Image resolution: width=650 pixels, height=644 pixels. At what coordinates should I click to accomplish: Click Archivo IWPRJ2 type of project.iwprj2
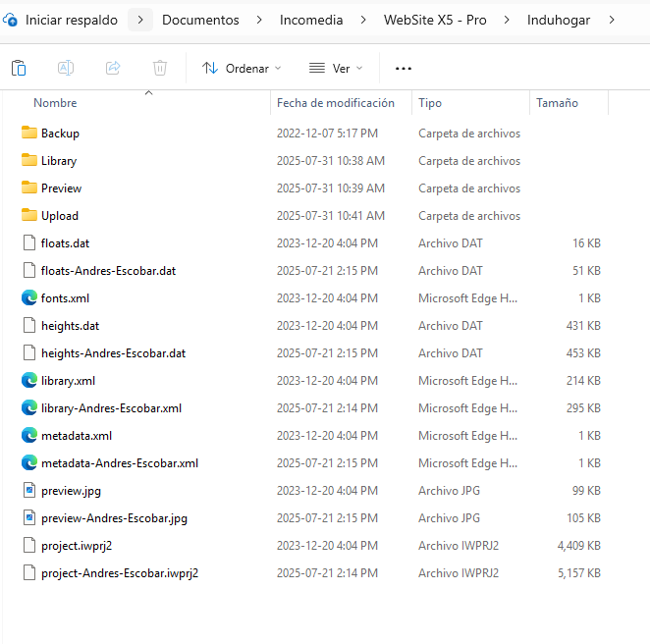pos(459,546)
